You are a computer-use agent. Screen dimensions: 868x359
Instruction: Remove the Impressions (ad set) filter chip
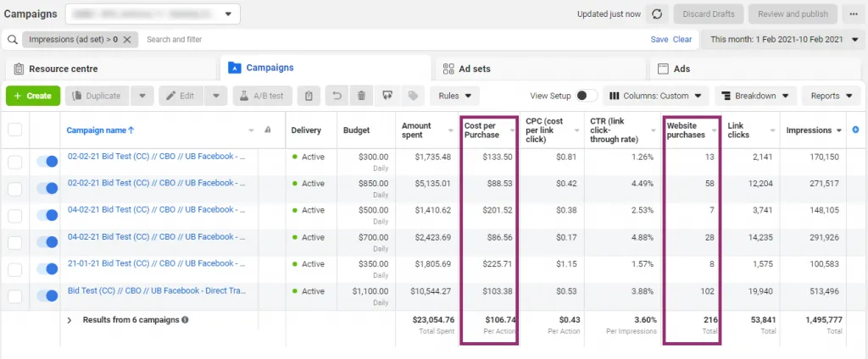(127, 40)
